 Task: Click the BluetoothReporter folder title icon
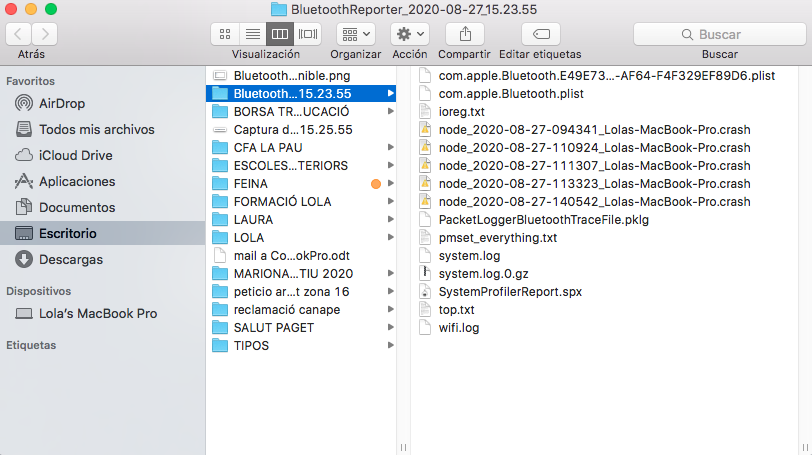[279, 9]
